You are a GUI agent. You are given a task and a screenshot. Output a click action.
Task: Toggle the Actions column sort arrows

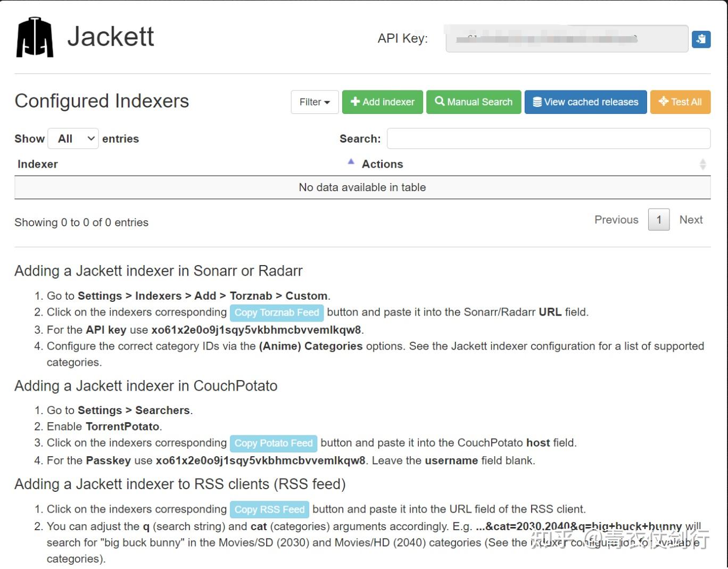[x=702, y=164]
